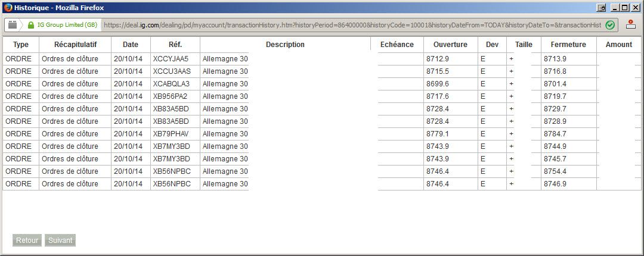Screen dimensions: 644x256
Task: Click closing price 8728.9
Action: click(555, 121)
